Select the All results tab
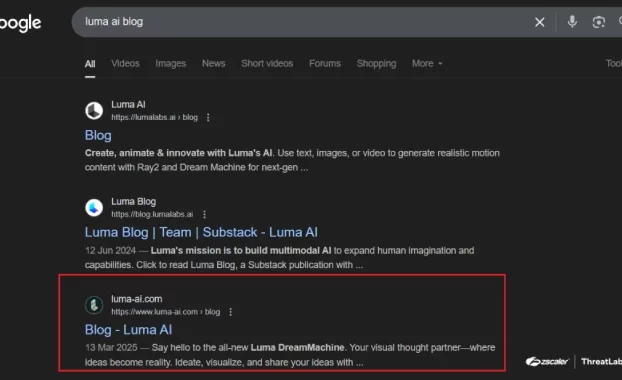The height and width of the screenshot is (380, 622). click(90, 64)
